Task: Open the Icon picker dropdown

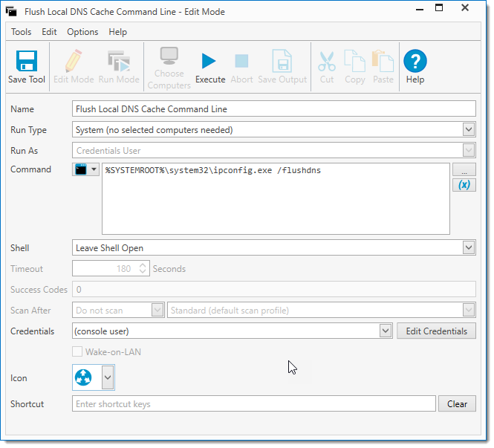Action: click(x=107, y=378)
